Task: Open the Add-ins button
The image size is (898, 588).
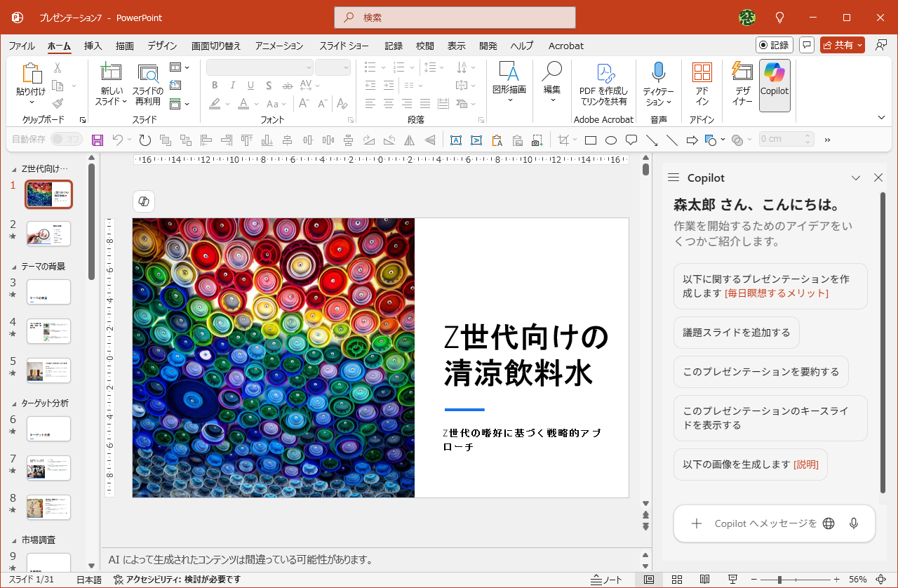Action: (702, 84)
